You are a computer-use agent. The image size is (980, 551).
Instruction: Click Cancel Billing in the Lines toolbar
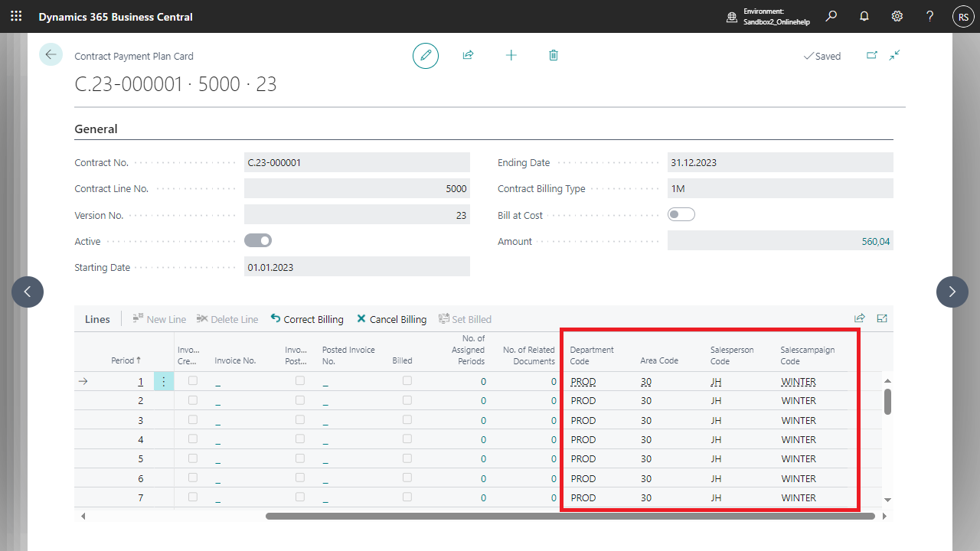(x=391, y=319)
